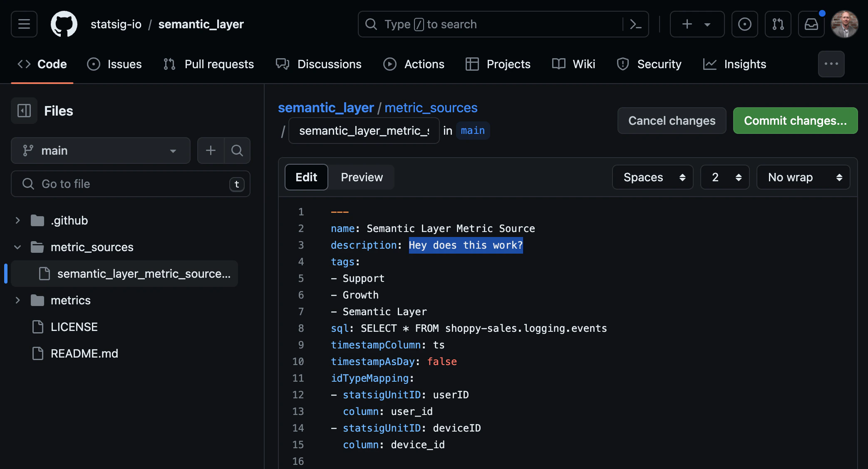Image resolution: width=868 pixels, height=469 pixels.
Task: Click the add file plus icon
Action: (211, 151)
